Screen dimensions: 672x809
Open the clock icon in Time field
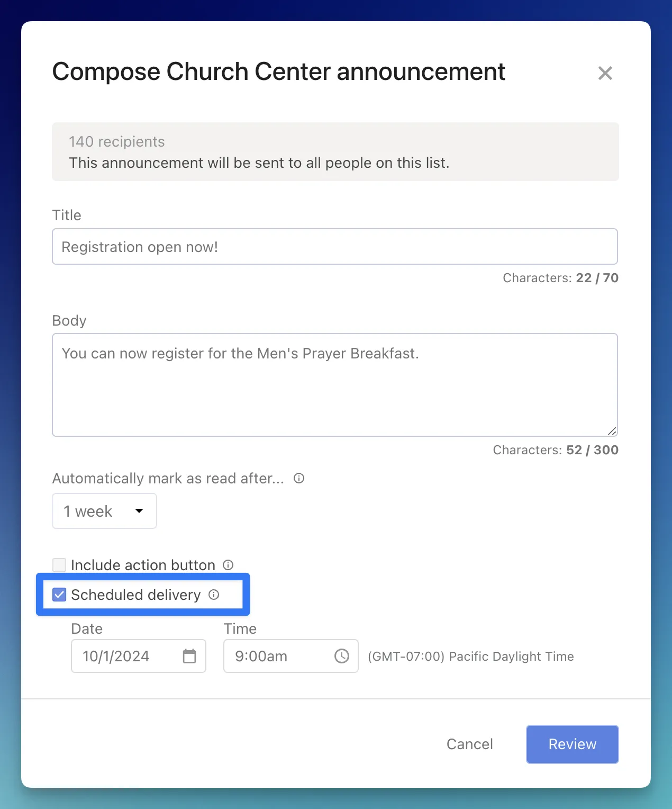pos(342,656)
